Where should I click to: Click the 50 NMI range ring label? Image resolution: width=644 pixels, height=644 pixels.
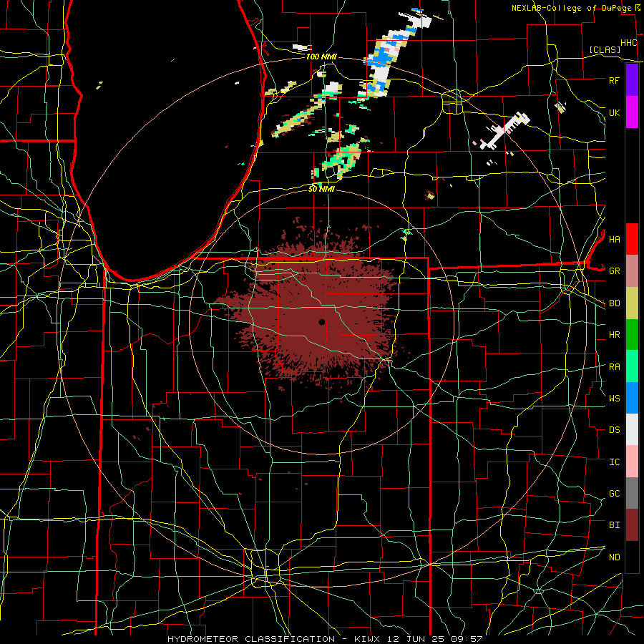(321, 189)
